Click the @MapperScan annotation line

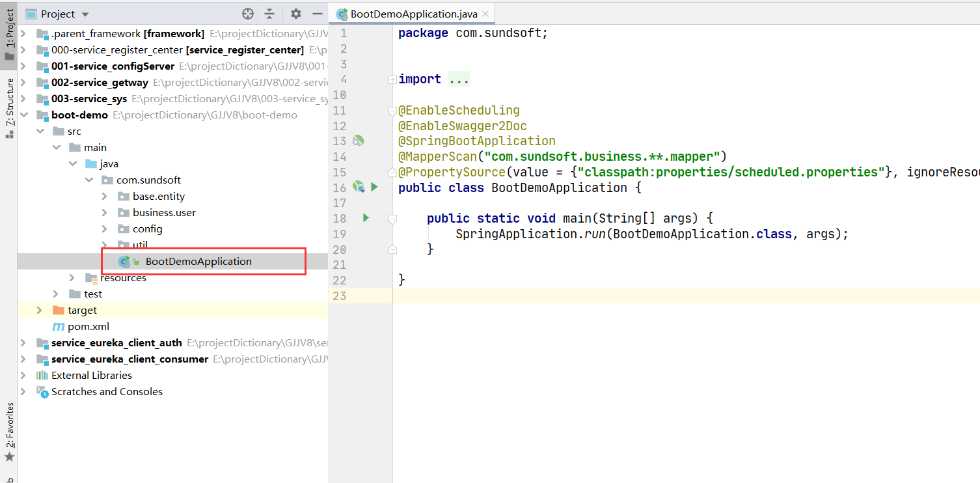coord(562,156)
